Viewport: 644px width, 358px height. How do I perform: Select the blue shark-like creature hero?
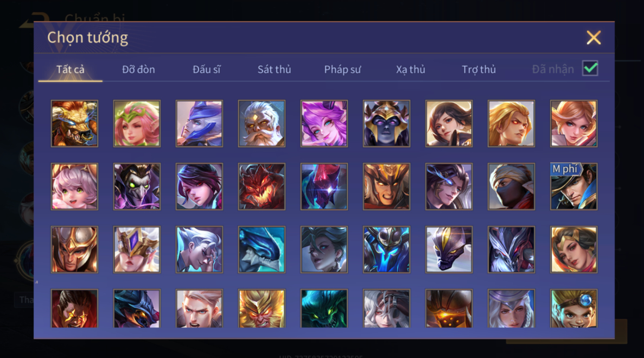click(x=262, y=249)
